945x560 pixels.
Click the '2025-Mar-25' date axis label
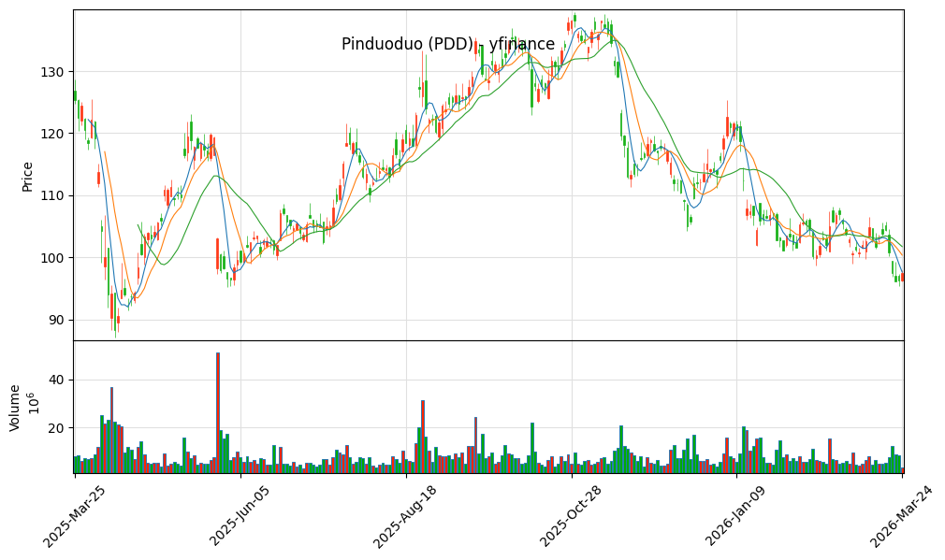(74, 516)
